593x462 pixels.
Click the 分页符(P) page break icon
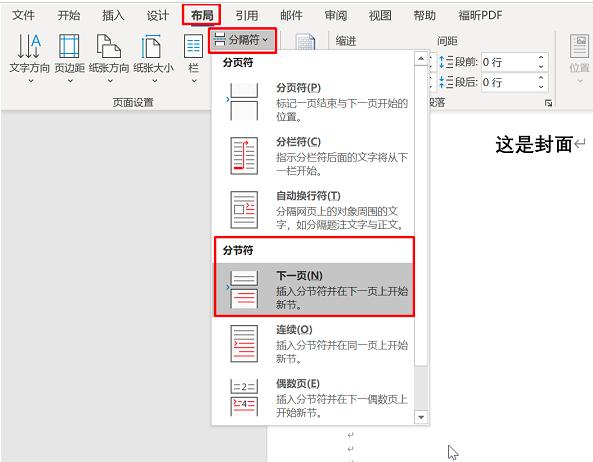244,102
